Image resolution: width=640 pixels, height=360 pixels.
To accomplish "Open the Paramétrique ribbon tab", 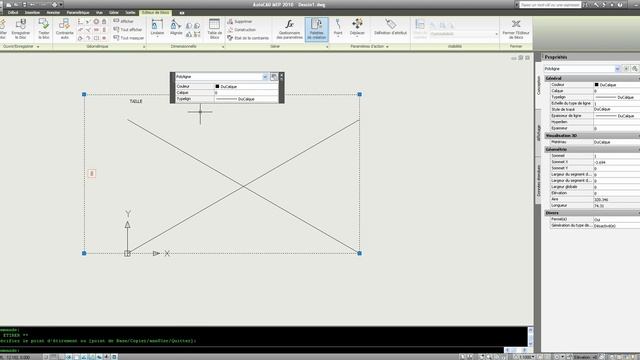I will [x=78, y=13].
